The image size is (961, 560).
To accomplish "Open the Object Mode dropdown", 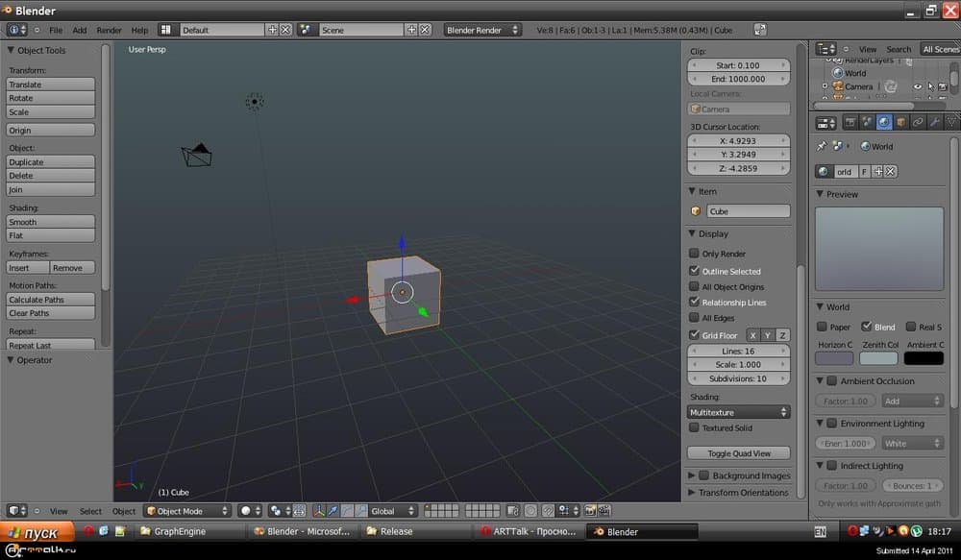I will pyautogui.click(x=186, y=510).
